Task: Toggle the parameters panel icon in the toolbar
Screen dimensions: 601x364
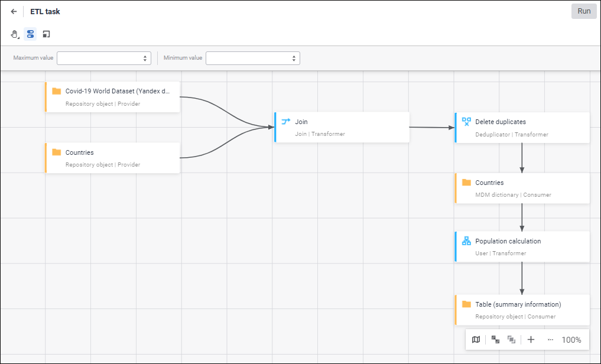Action: point(30,34)
